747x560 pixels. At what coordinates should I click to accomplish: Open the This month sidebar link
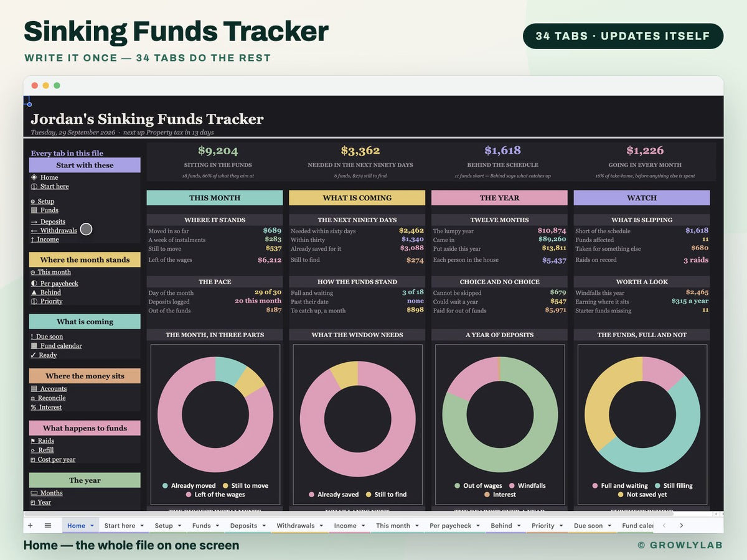tap(50, 272)
